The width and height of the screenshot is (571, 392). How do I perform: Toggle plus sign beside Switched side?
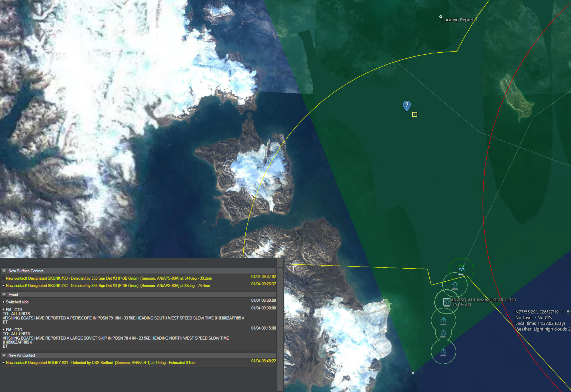point(3,302)
